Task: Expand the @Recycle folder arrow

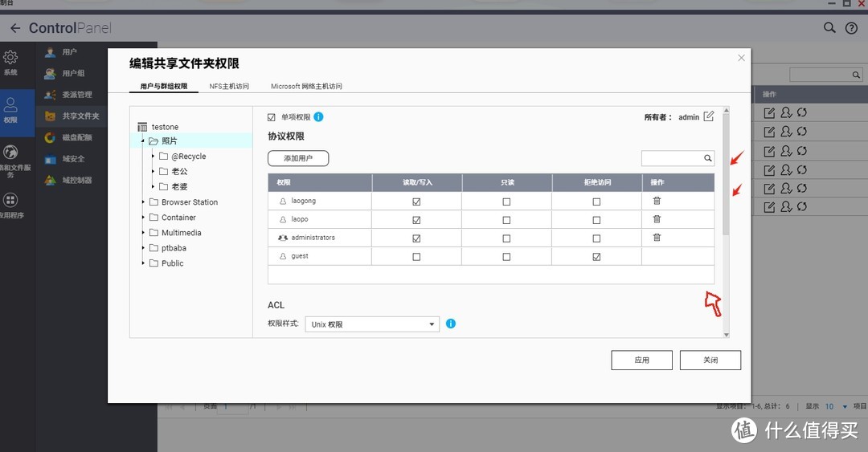Action: [153, 156]
